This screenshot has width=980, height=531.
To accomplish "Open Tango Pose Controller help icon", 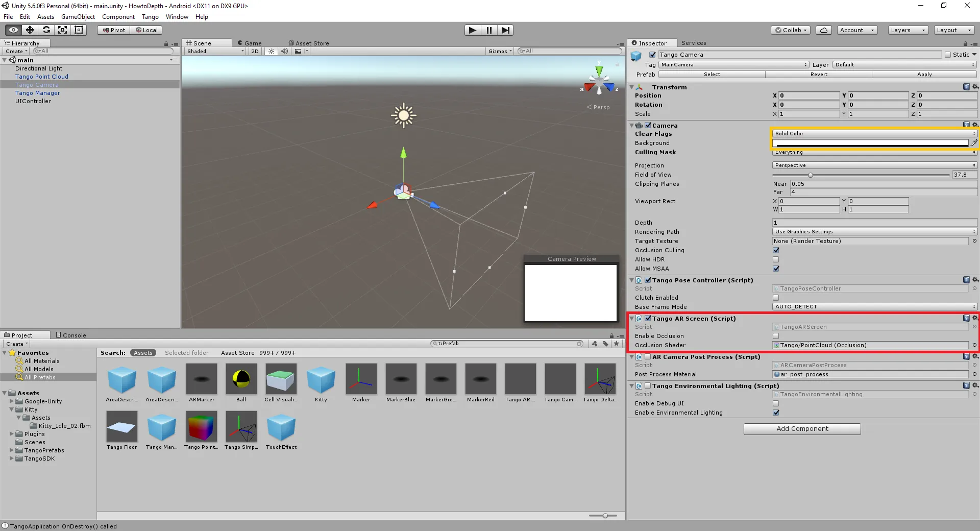I will click(966, 280).
